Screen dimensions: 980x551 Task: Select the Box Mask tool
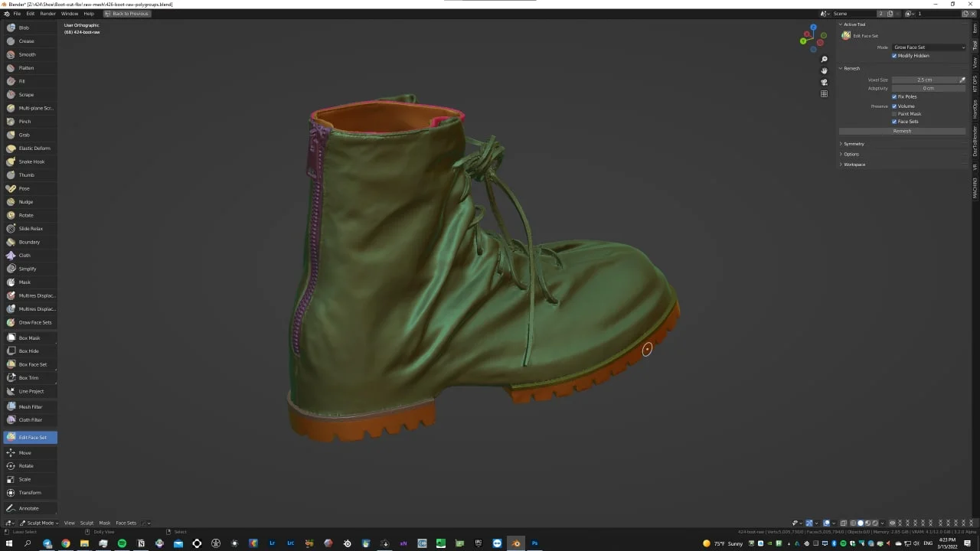pos(30,337)
